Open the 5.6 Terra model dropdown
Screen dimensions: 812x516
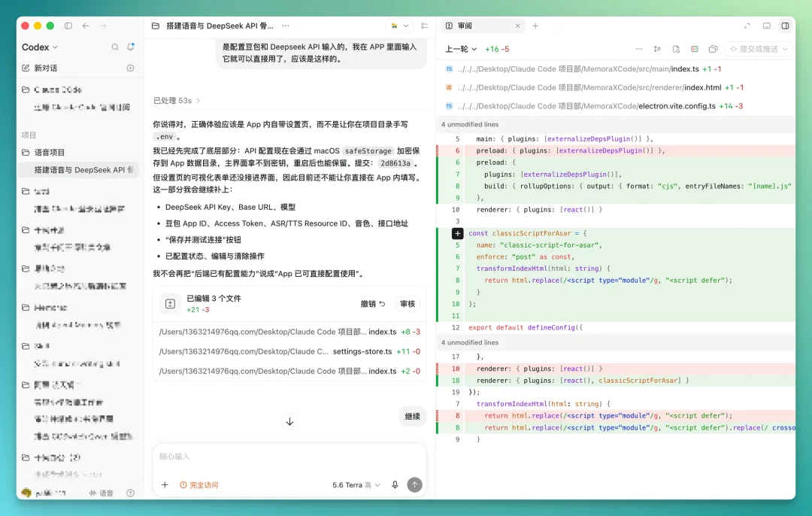pos(356,485)
